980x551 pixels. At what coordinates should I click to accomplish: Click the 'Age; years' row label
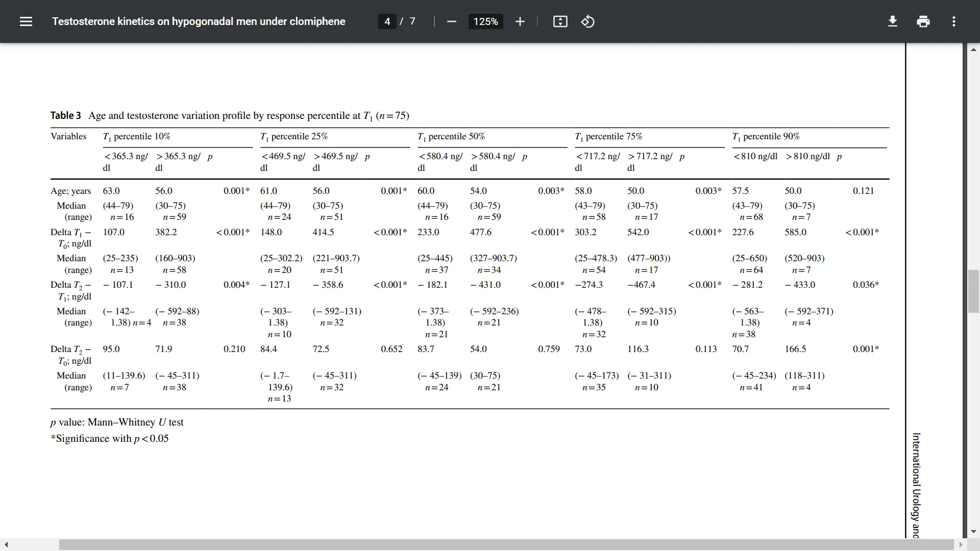(70, 191)
